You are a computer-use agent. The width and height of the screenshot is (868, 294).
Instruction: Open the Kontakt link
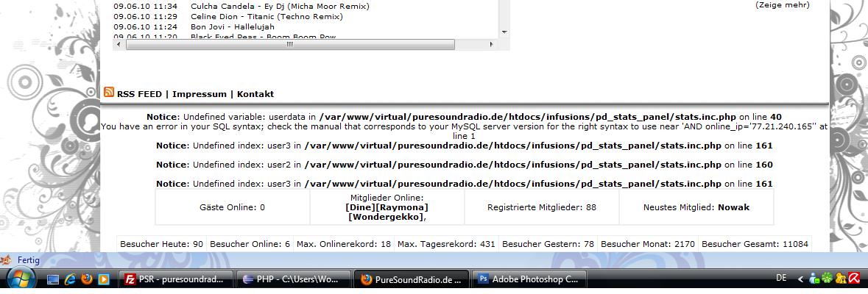(x=255, y=94)
